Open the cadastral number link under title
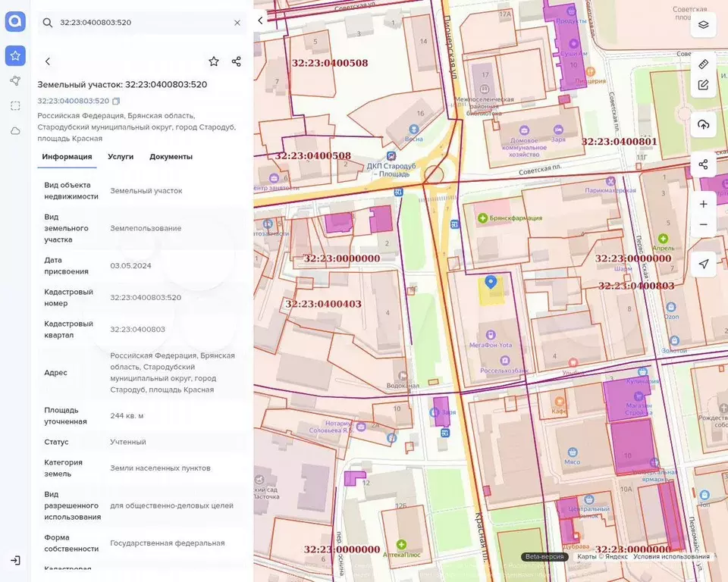The width and height of the screenshot is (728, 582). [74, 101]
